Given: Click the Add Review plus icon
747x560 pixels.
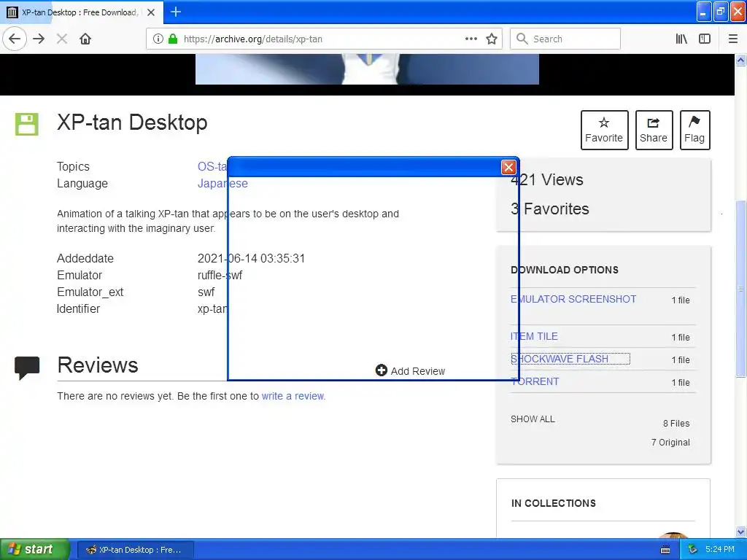Looking at the screenshot, I should tap(381, 370).
